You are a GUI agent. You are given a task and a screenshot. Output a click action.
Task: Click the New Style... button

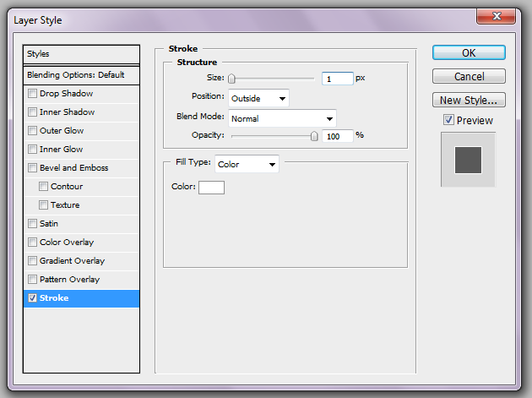[469, 101]
